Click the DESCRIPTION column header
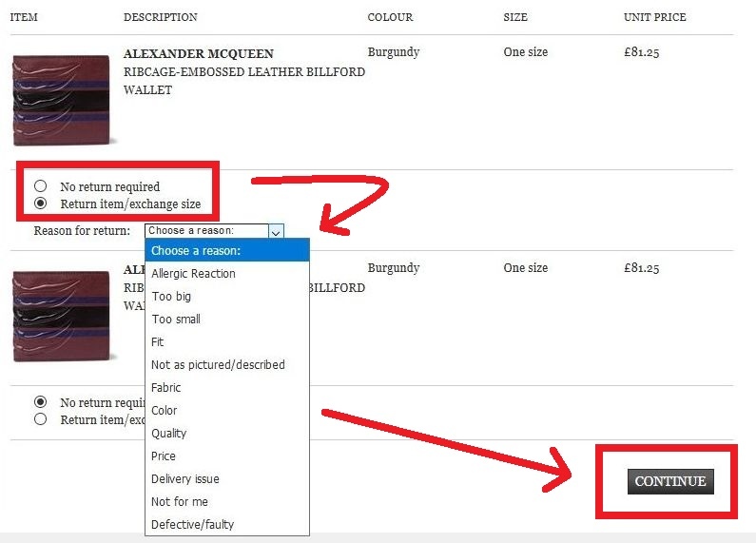This screenshot has width=756, height=543. click(x=160, y=17)
